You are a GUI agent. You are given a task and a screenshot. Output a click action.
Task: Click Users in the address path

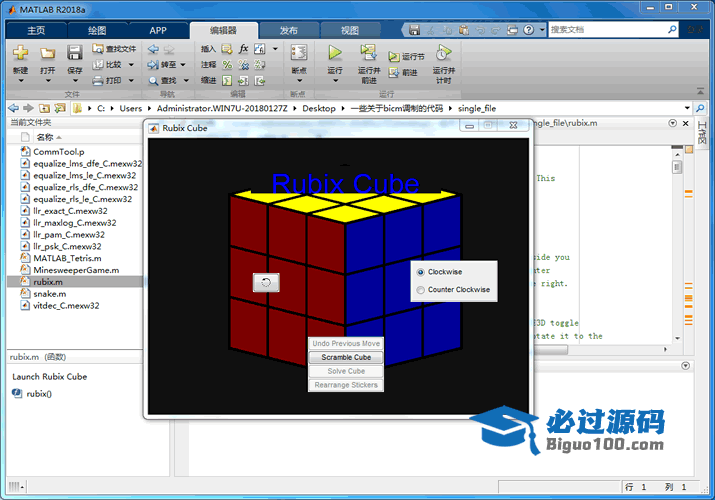pyautogui.click(x=130, y=108)
